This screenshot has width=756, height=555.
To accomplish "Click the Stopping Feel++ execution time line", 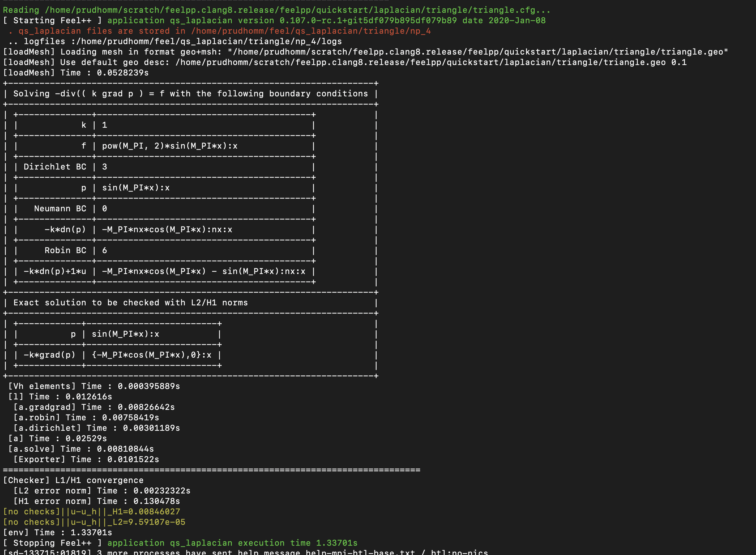I will [x=181, y=543].
